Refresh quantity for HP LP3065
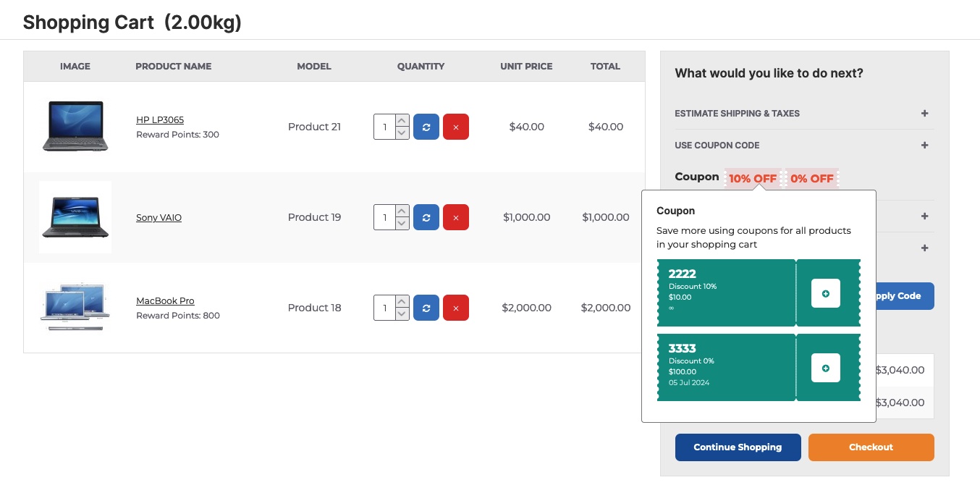The width and height of the screenshot is (980, 501). click(426, 127)
